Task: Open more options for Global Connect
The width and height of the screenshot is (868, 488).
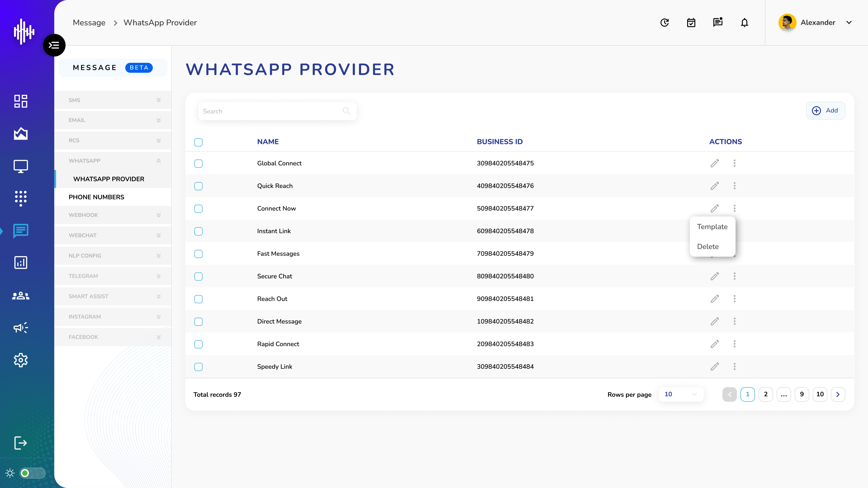Action: [x=735, y=163]
